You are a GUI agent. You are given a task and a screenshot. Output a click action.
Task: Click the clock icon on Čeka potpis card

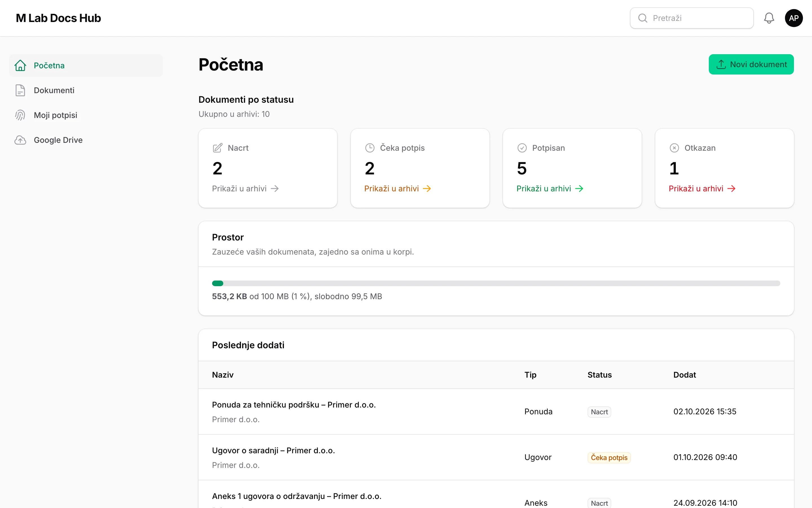click(x=370, y=148)
